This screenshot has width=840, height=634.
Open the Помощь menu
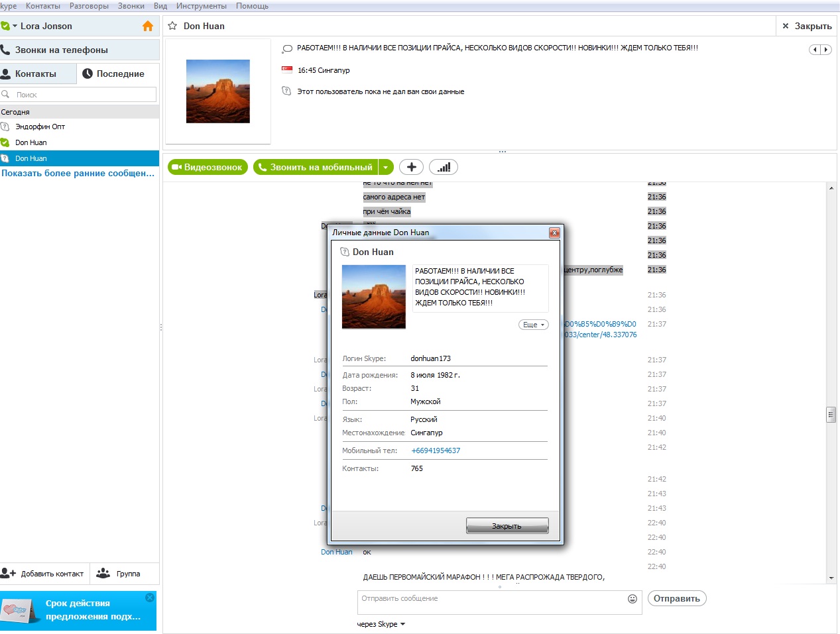(x=253, y=6)
